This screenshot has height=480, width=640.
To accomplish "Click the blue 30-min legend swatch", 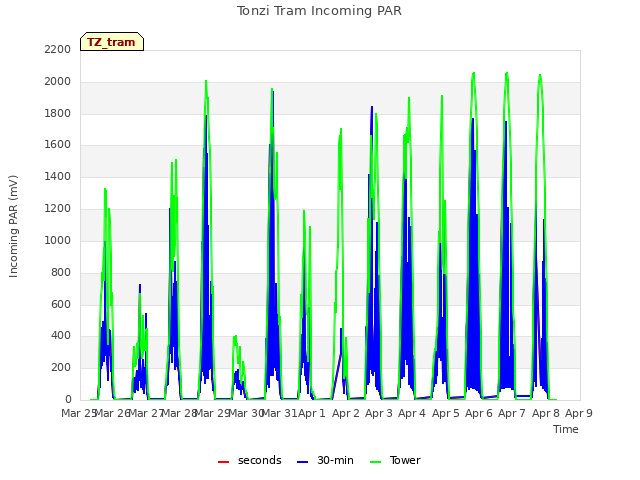I will pos(302,462).
